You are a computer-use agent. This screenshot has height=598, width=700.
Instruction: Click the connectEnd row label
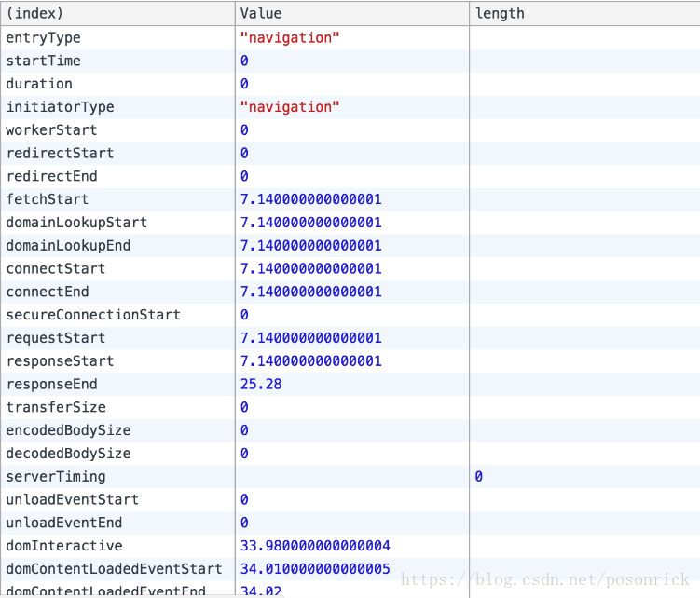click(x=48, y=292)
